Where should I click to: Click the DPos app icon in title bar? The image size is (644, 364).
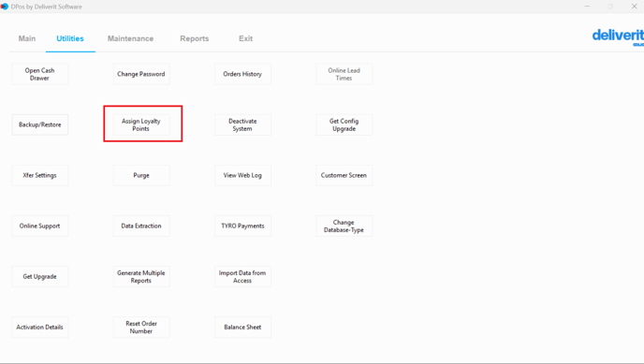[x=4, y=7]
